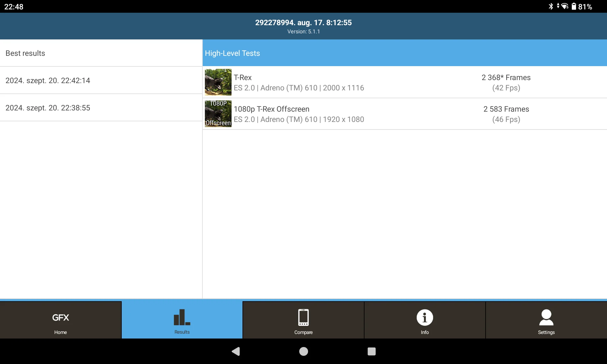This screenshot has width=607, height=364.
Task: Tap the recent apps square icon
Action: click(371, 351)
